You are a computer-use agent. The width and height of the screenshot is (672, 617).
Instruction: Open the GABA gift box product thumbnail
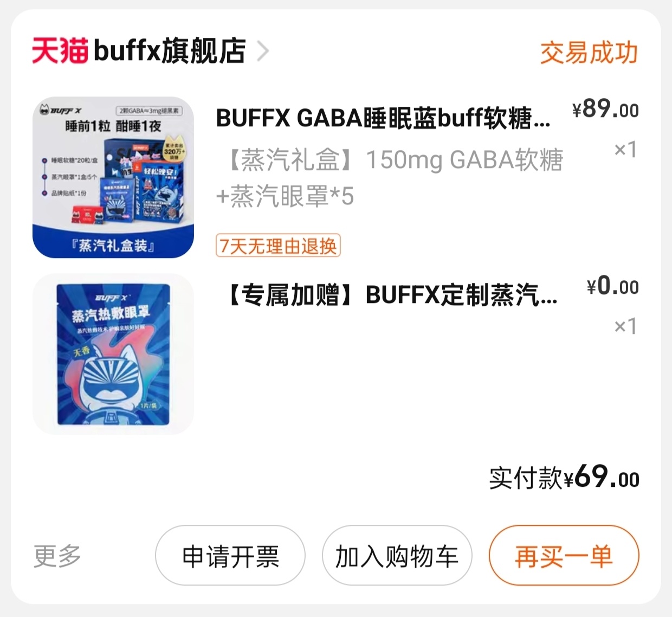point(113,177)
